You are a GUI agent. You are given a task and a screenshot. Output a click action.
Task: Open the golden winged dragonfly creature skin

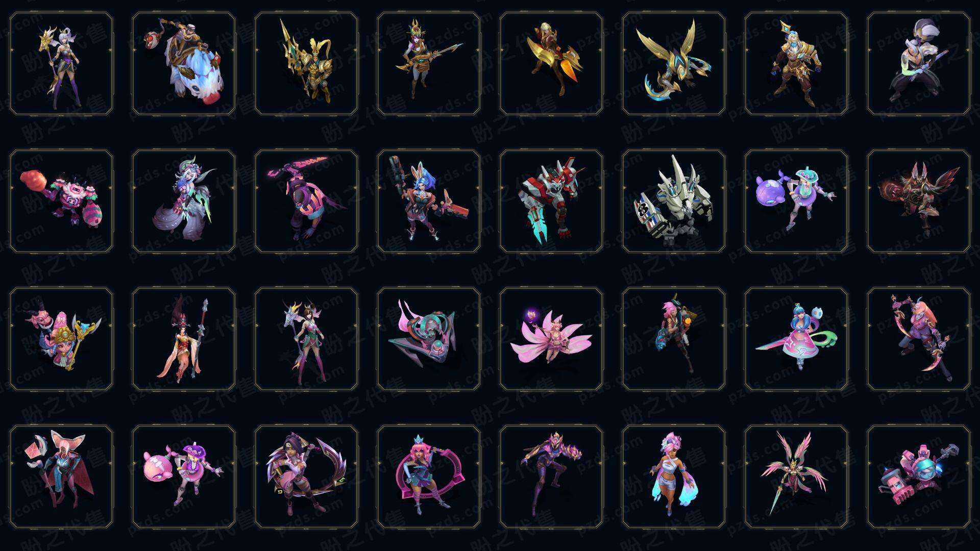click(x=674, y=64)
